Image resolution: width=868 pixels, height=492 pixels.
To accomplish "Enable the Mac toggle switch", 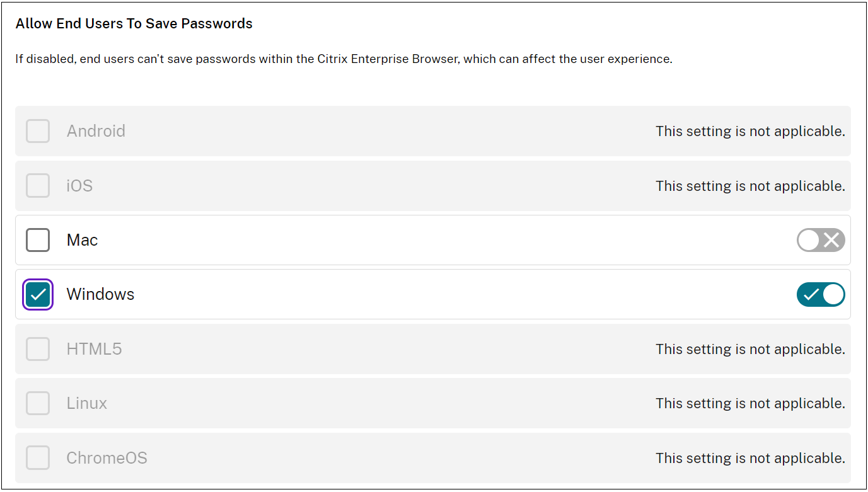I will (x=820, y=240).
